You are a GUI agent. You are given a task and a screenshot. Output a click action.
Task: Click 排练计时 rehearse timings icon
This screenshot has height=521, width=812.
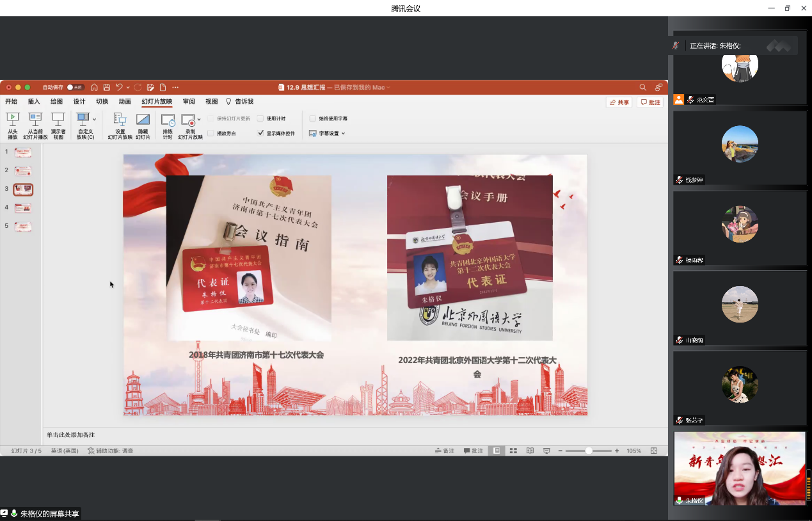click(x=168, y=120)
